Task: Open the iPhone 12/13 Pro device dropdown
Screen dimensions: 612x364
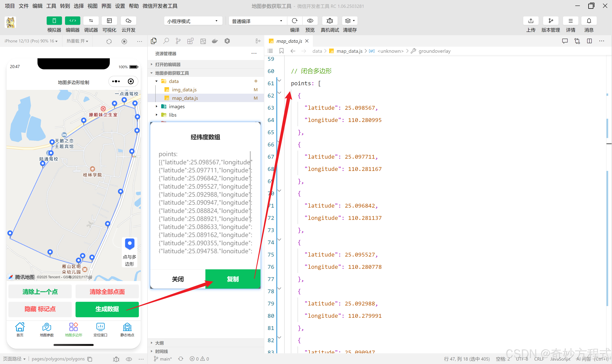Action: coord(31,41)
